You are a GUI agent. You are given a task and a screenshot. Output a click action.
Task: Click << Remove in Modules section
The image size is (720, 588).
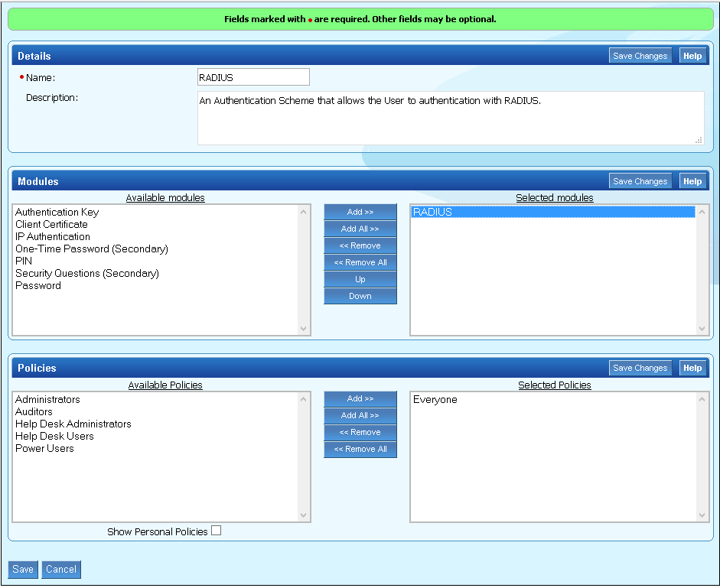[x=360, y=245]
